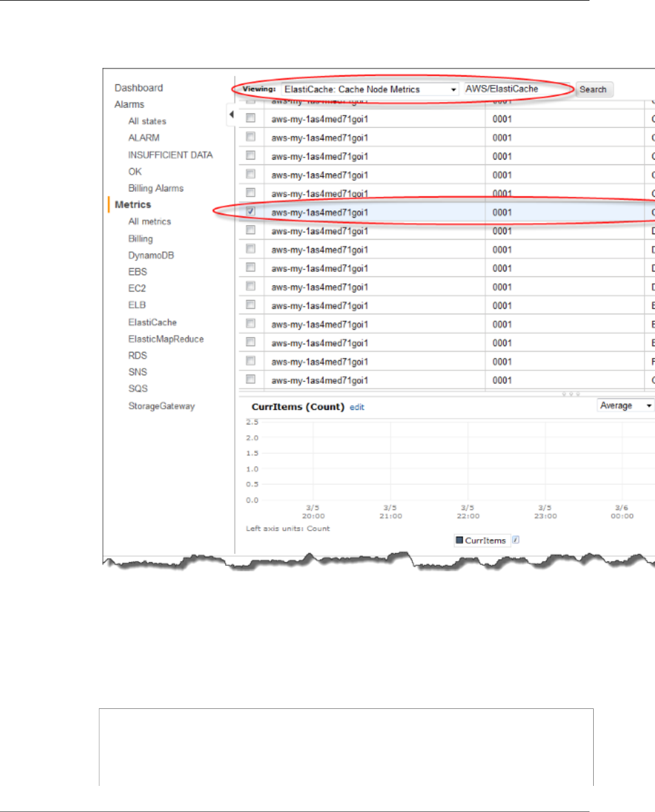This screenshot has height=812, width=655.
Task: Click the edit link beside CurrItems (Count)
Action: pos(357,407)
